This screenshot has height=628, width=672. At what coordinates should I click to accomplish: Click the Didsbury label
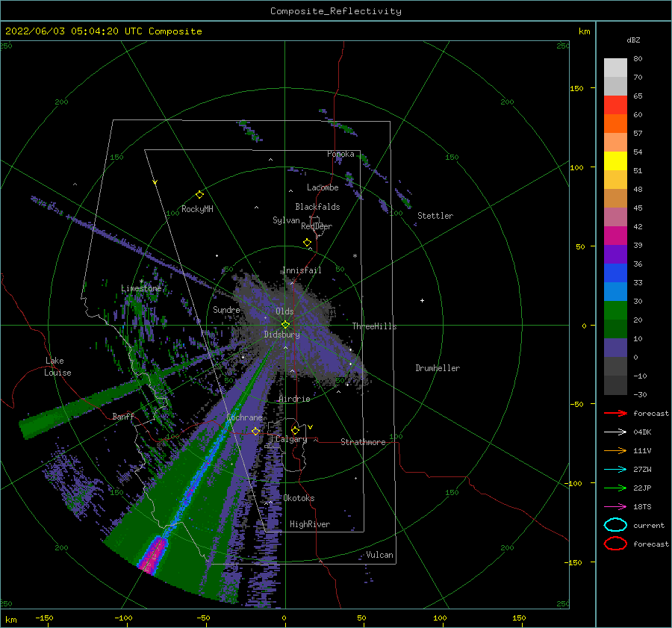coord(281,335)
